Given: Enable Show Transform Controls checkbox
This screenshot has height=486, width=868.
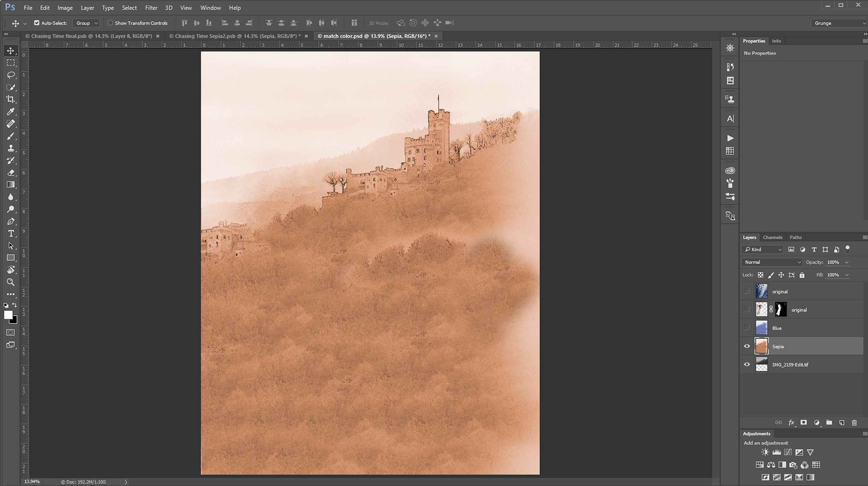Looking at the screenshot, I should pyautogui.click(x=110, y=23).
